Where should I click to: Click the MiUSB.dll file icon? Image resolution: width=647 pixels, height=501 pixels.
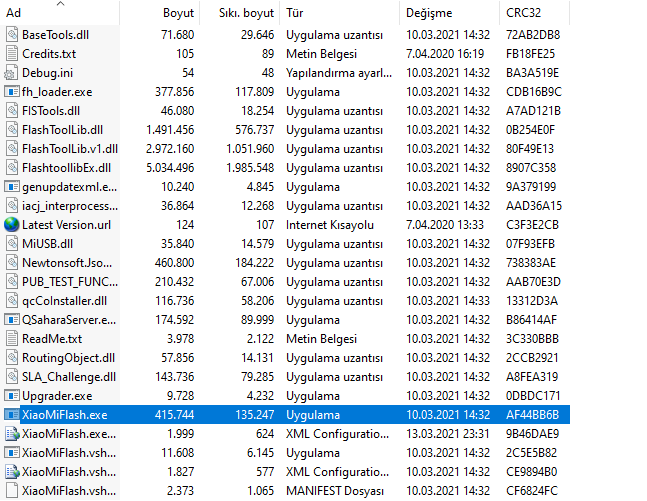pyautogui.click(x=12, y=243)
